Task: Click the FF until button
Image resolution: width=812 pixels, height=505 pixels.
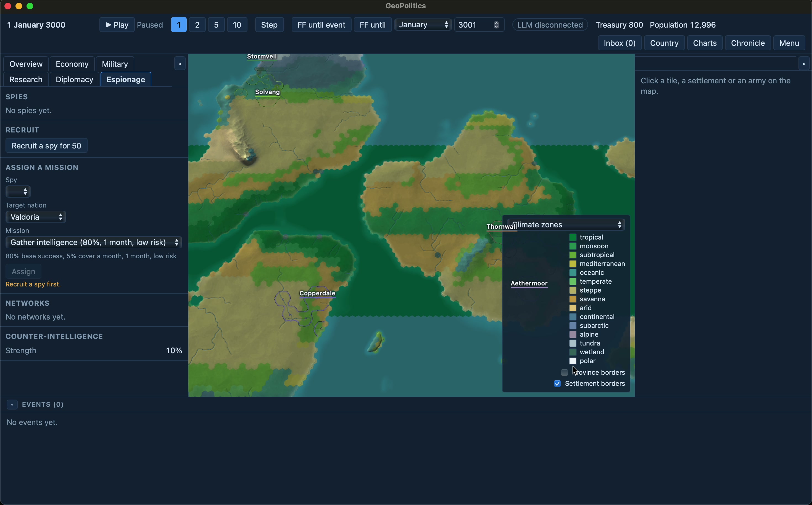Action: tap(372, 25)
